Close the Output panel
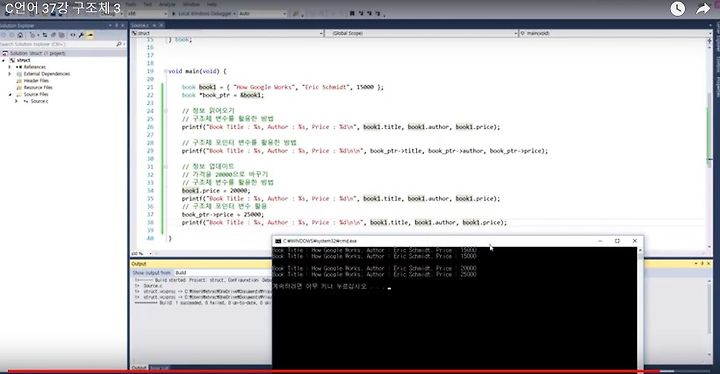 click(709, 263)
